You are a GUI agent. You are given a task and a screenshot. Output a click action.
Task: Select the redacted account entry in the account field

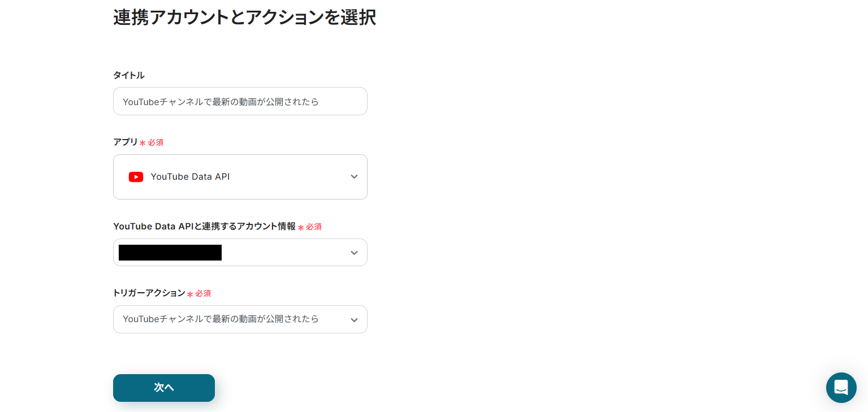coord(170,253)
